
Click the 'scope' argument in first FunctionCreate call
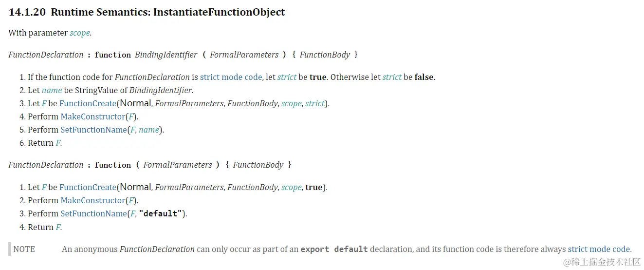click(291, 103)
